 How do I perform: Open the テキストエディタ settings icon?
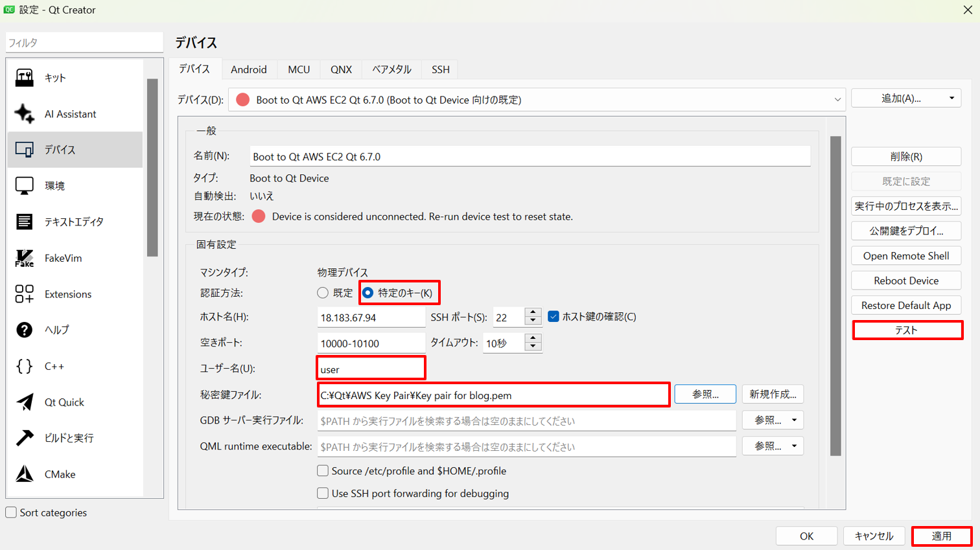click(x=24, y=222)
